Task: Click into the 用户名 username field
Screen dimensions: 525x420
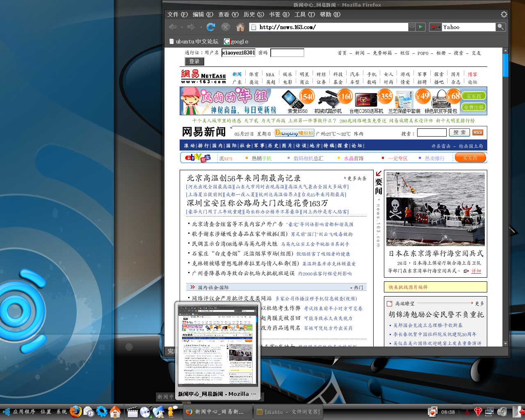Action: pos(238,52)
